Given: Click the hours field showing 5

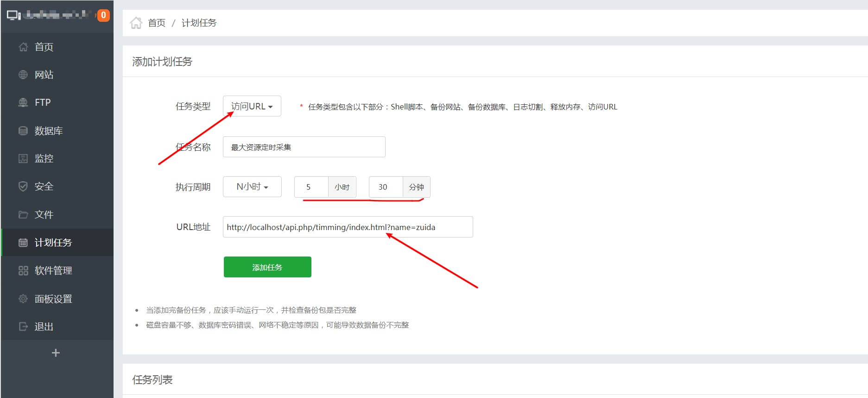Looking at the screenshot, I should (311, 187).
